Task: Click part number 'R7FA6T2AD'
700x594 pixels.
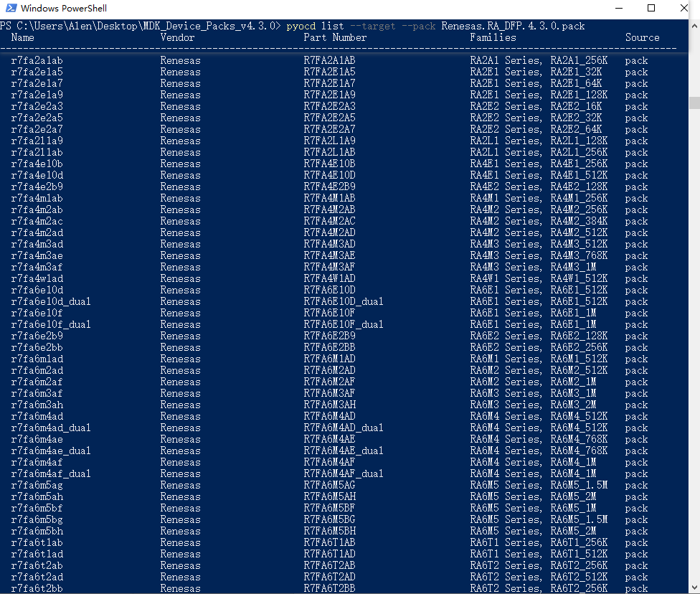Action: [329, 577]
